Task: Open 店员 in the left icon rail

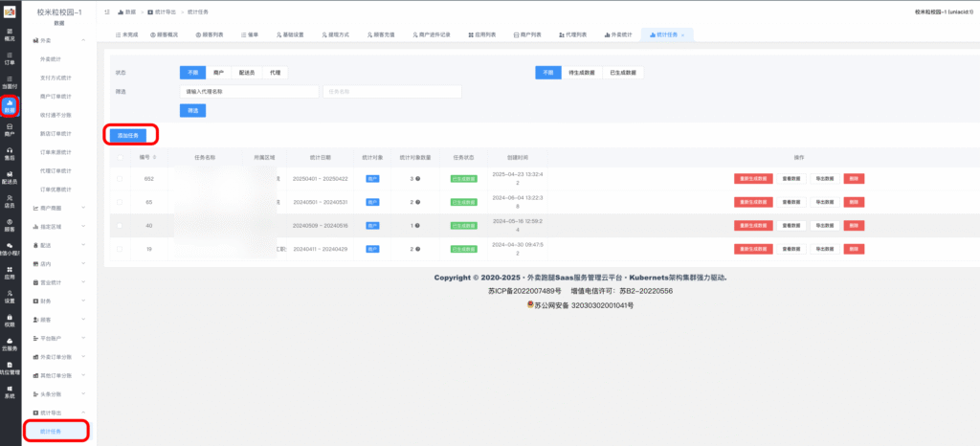Action: pos(10,201)
